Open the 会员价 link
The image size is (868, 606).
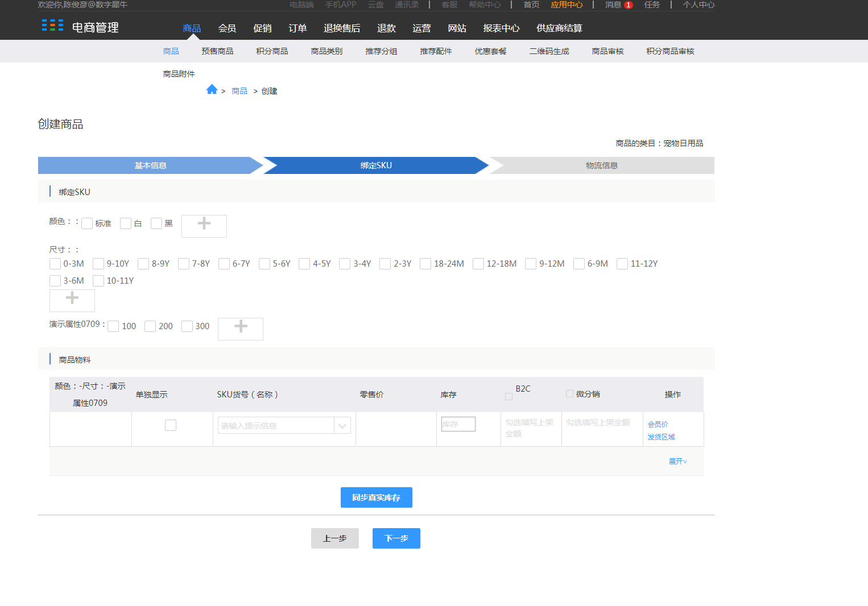tap(658, 425)
